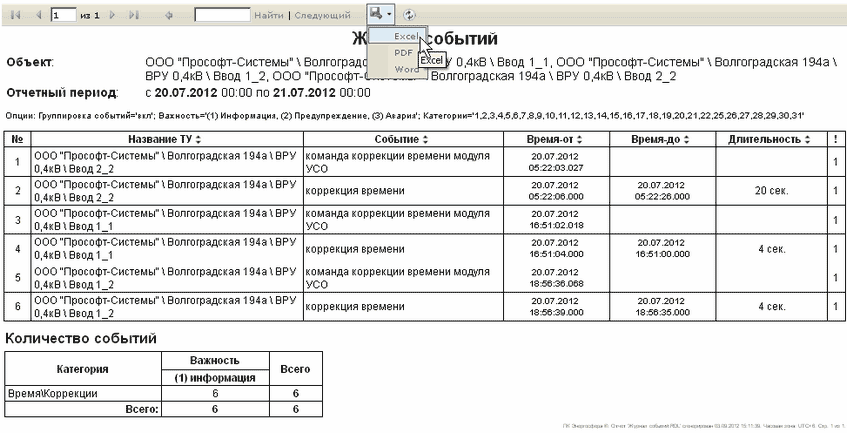The height and width of the screenshot is (433, 847).
Task: Click end time 05:22:26.000 cell
Action: (x=662, y=191)
